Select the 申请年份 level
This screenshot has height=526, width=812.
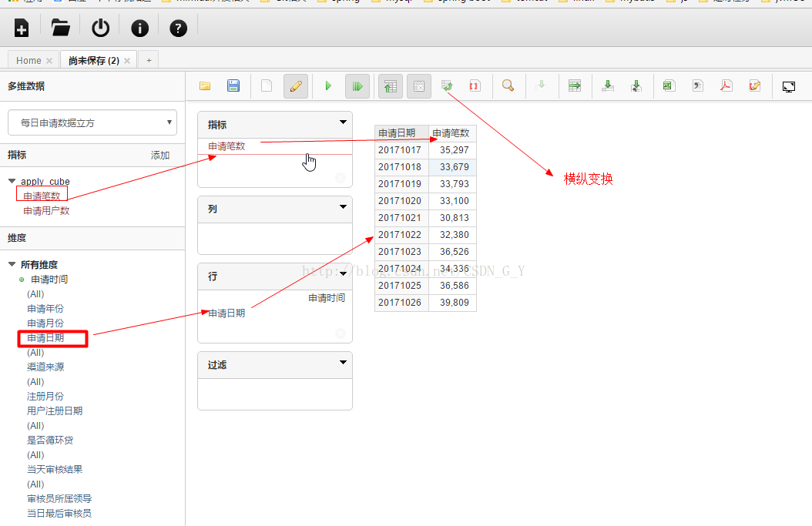[45, 309]
